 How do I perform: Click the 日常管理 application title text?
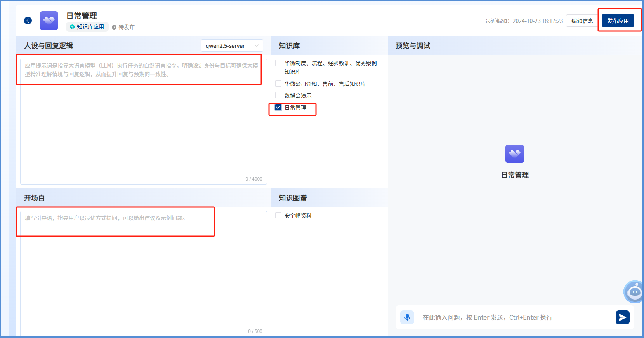pyautogui.click(x=82, y=16)
